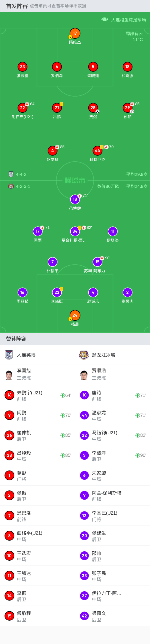
Task: Tap 孙铂 number 29 player badge
Action: tap(127, 108)
